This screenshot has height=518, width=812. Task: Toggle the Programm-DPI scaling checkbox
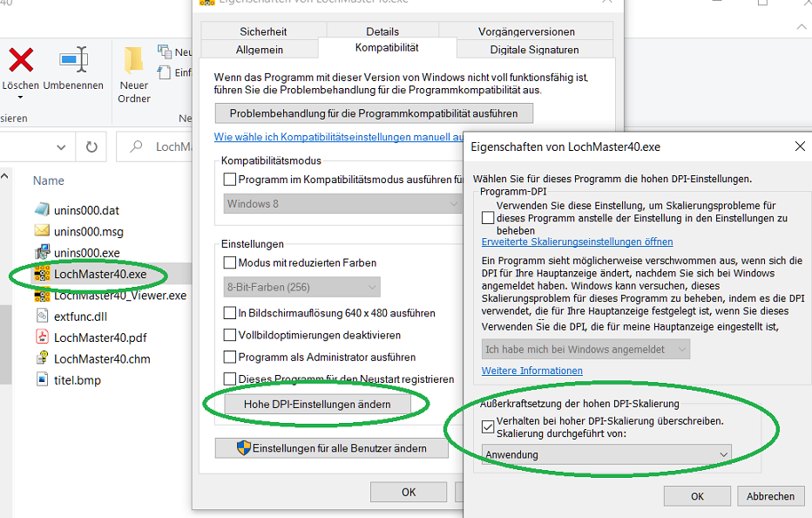point(487,218)
